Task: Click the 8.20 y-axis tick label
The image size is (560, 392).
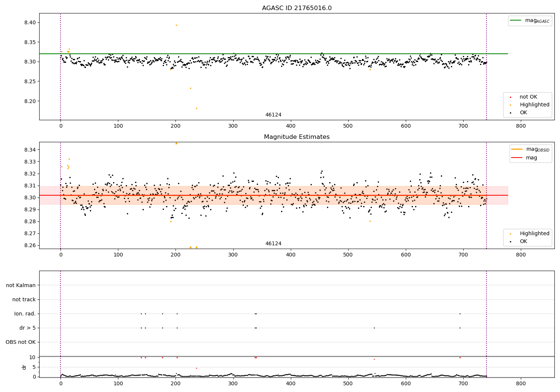Action: 30,101
